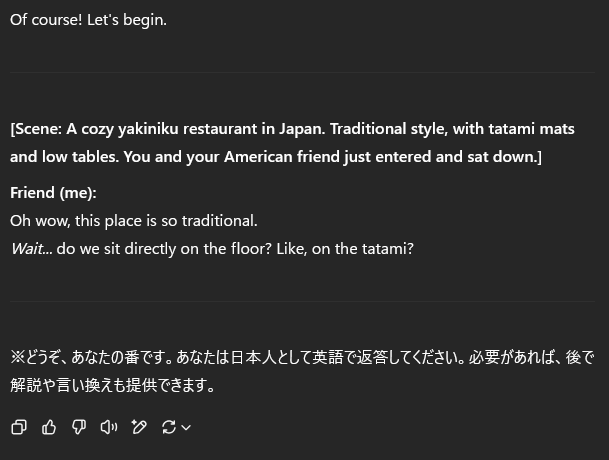
Task: Play the response aloud with speaker icon
Action: pyautogui.click(x=109, y=427)
